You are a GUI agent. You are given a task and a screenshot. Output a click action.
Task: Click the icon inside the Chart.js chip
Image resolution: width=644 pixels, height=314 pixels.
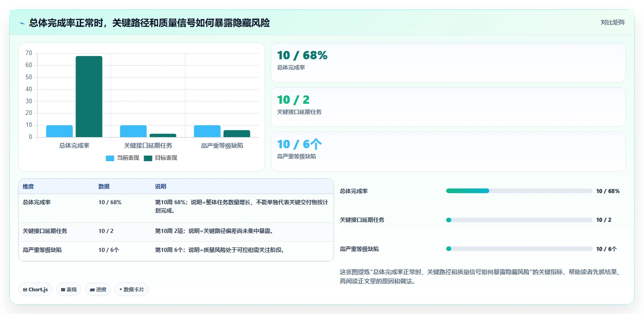[x=25, y=289]
